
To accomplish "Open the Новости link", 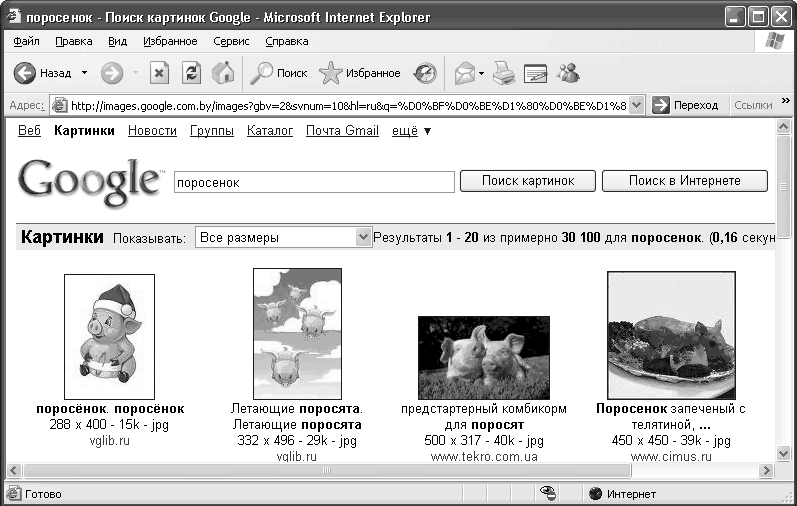I will pos(152,131).
